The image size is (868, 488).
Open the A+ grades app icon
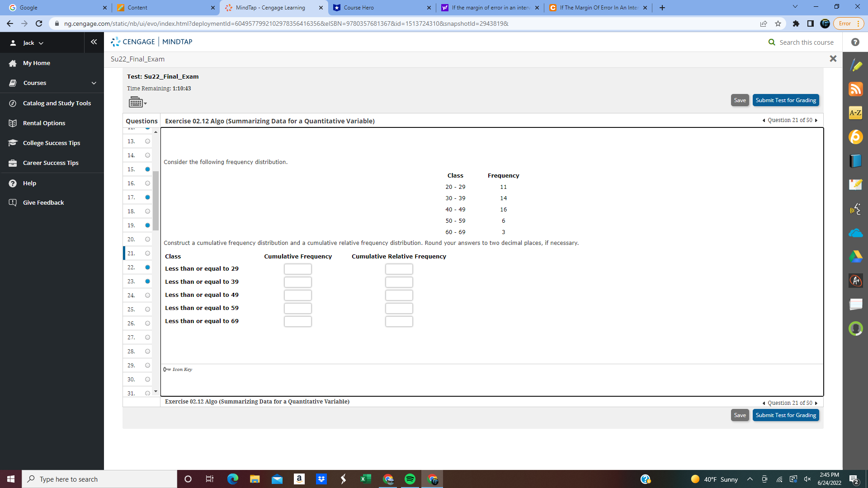click(x=856, y=281)
